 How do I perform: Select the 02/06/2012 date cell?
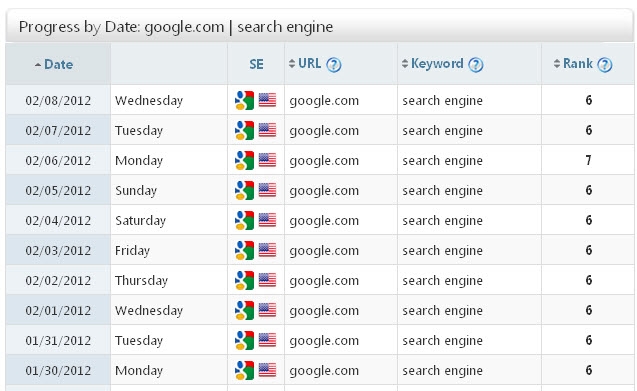coord(58,161)
